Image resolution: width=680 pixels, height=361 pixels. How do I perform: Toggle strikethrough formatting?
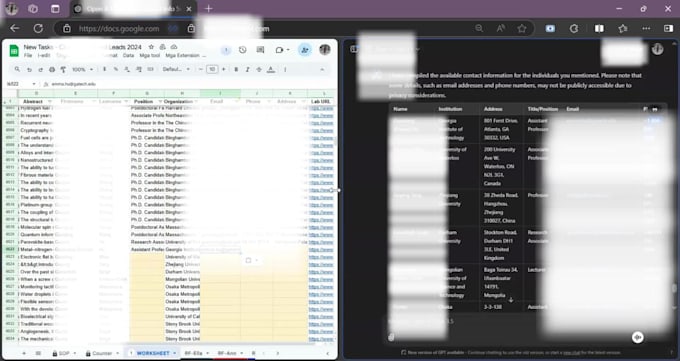pos(259,69)
